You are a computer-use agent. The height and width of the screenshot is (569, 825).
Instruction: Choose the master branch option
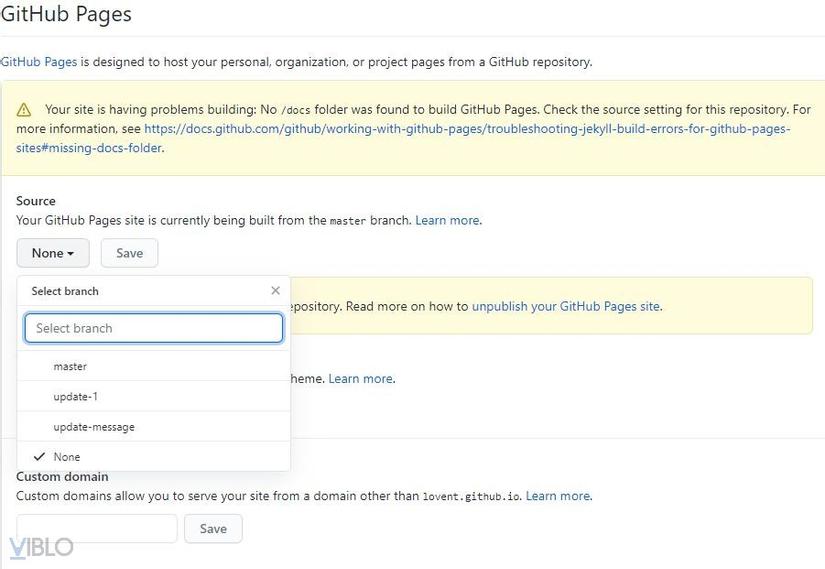[70, 366]
